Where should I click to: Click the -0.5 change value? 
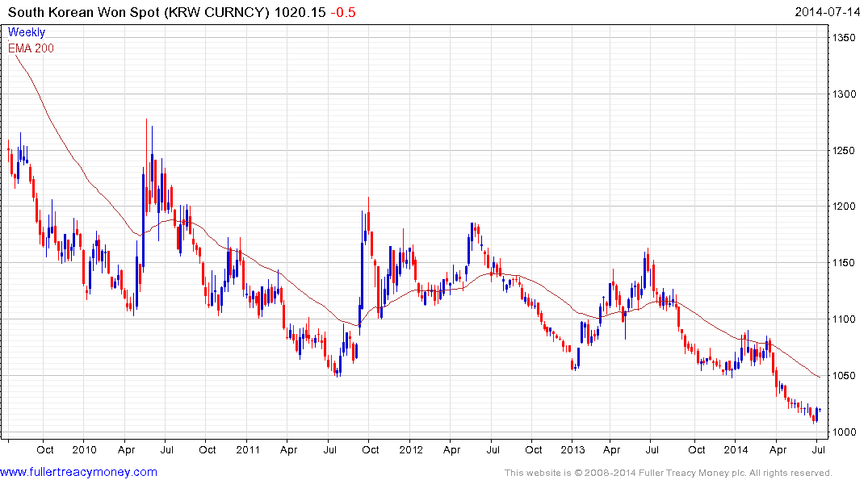[x=343, y=12]
